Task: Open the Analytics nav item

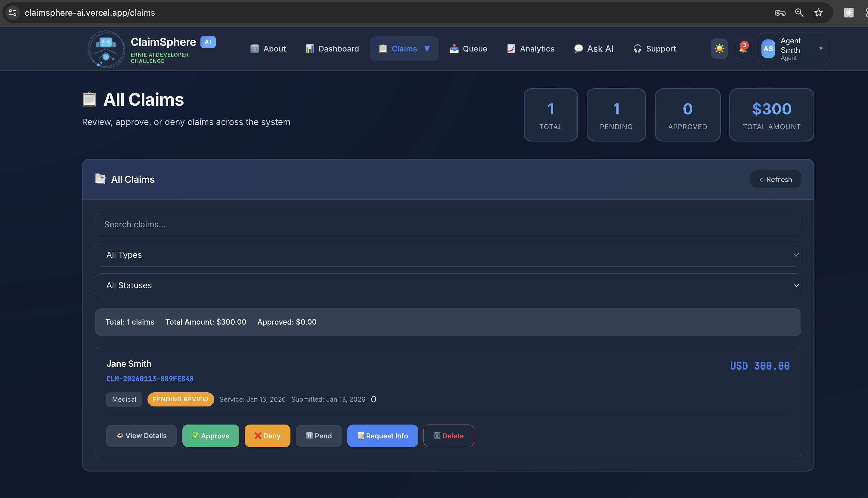Action: pyautogui.click(x=531, y=48)
